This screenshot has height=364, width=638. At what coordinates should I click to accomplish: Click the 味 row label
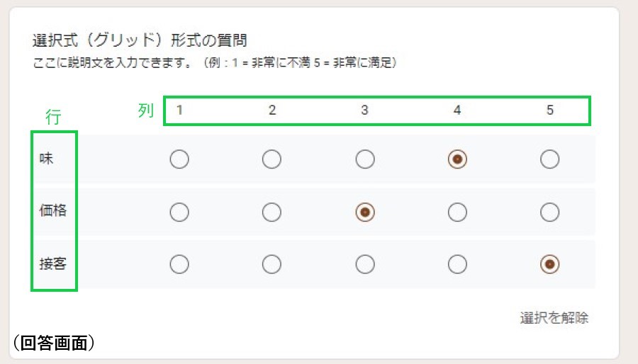click(46, 159)
